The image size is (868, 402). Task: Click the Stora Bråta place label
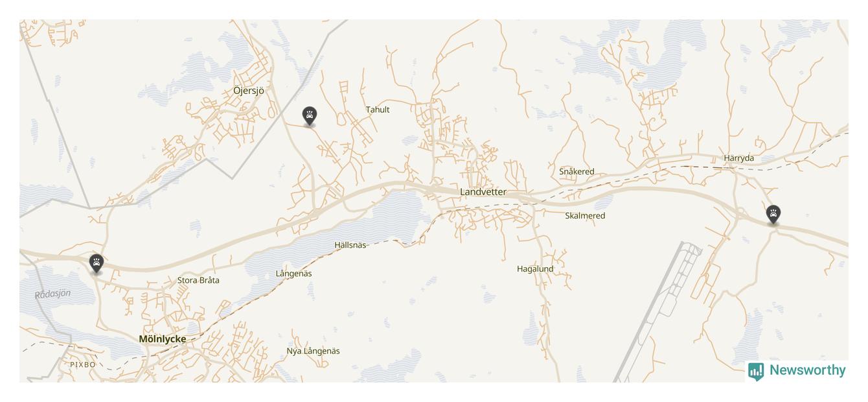click(x=198, y=281)
